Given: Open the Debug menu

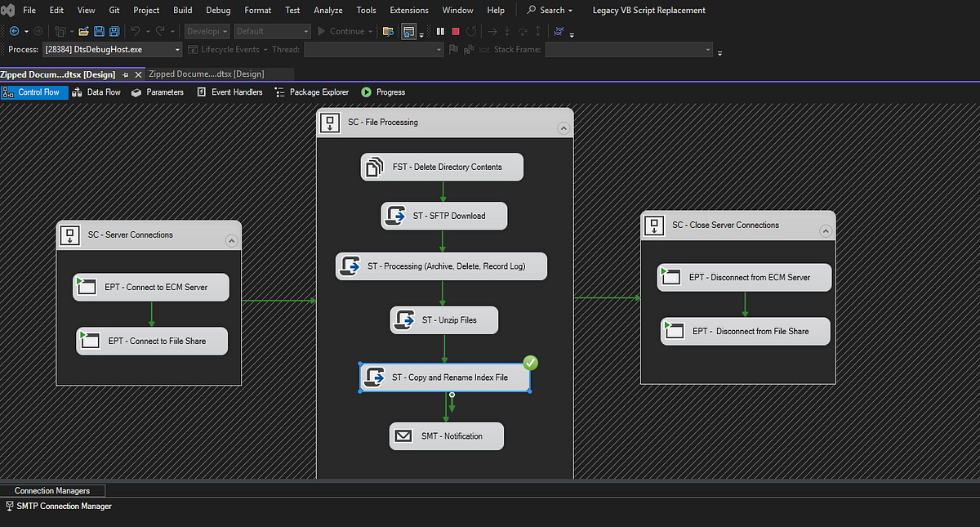Looking at the screenshot, I should 218,11.
